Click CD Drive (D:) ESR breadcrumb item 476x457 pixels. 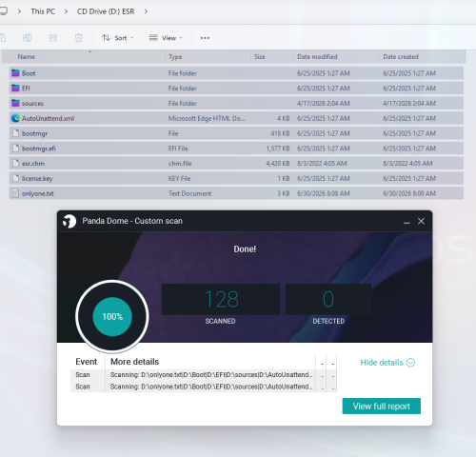[x=106, y=11]
